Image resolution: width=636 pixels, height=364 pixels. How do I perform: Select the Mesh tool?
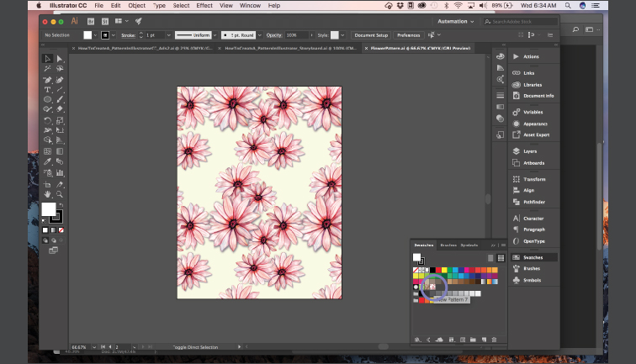pyautogui.click(x=47, y=151)
